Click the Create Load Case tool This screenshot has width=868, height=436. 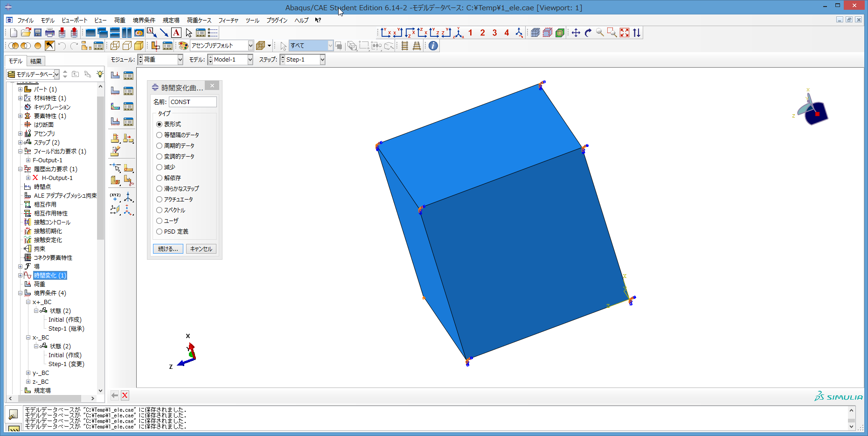tap(115, 121)
